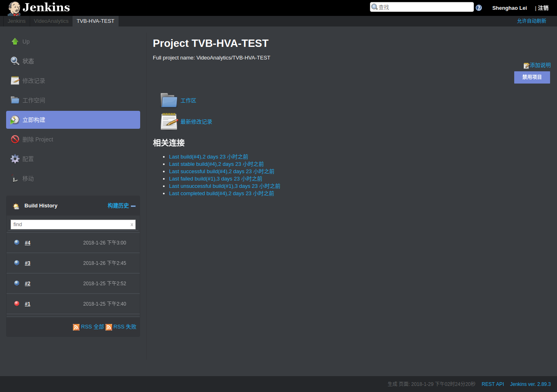Image resolution: width=557 pixels, height=392 pixels.
Task: Open the Last completed build(#4) link
Action: click(222, 194)
